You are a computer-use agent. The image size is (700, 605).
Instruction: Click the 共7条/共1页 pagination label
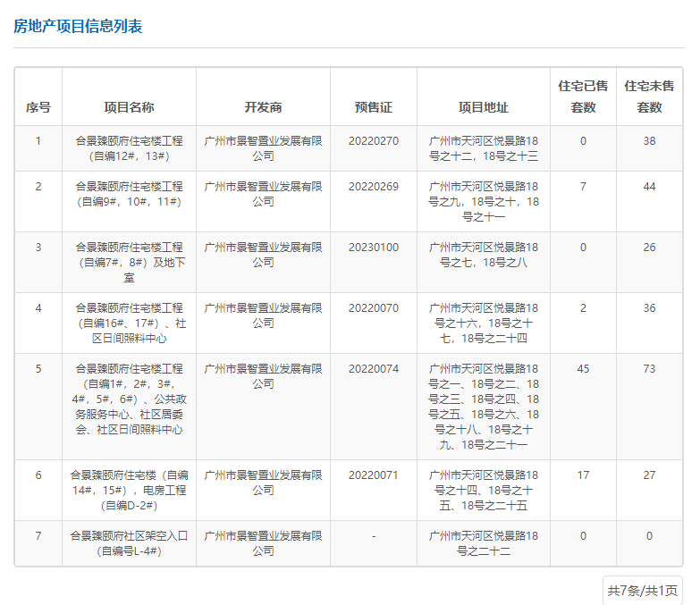coord(643,591)
